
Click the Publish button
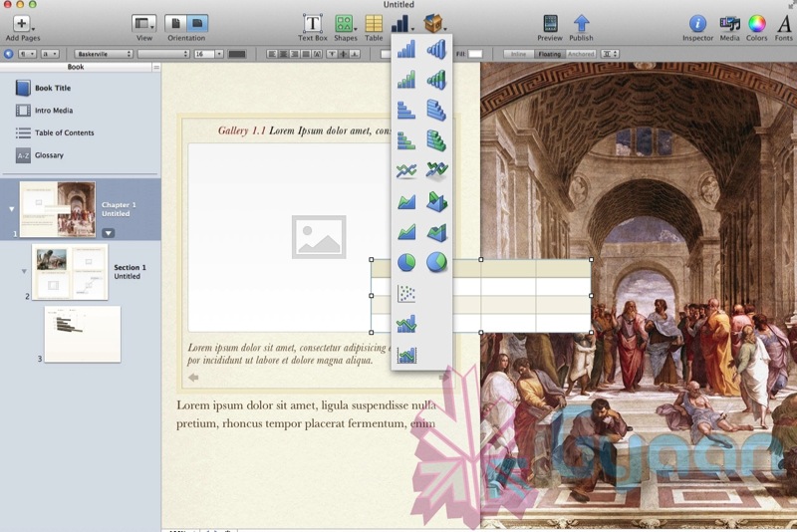(581, 24)
